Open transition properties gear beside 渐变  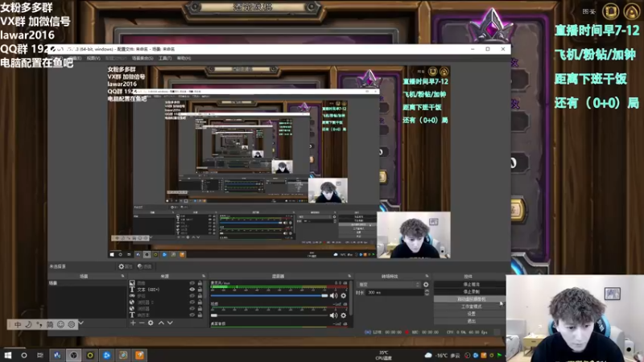click(x=426, y=285)
